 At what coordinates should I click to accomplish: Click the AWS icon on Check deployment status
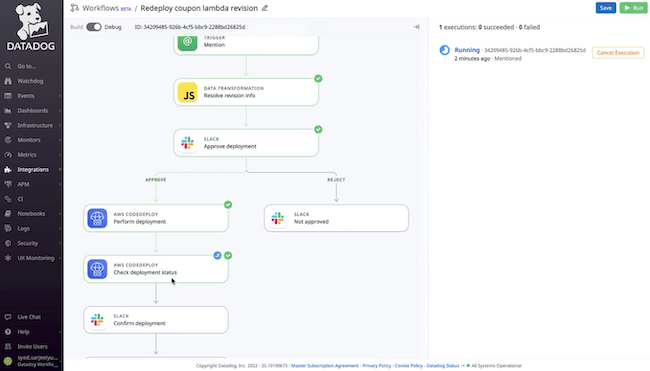(97, 269)
